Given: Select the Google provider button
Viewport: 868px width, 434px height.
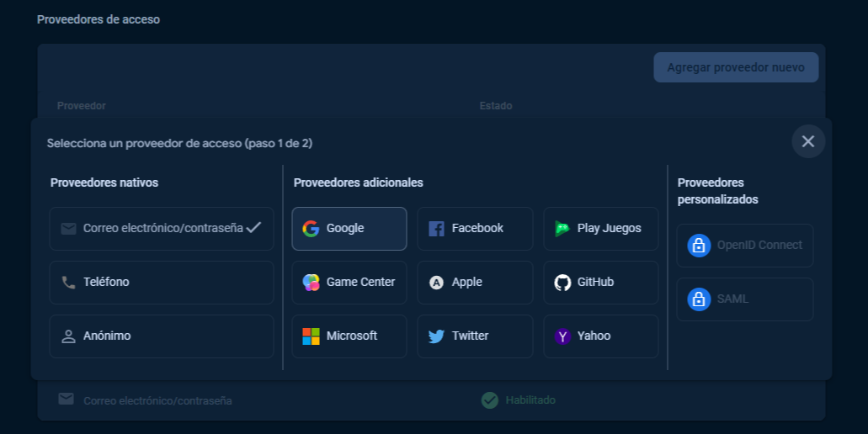Looking at the screenshot, I should click(349, 229).
